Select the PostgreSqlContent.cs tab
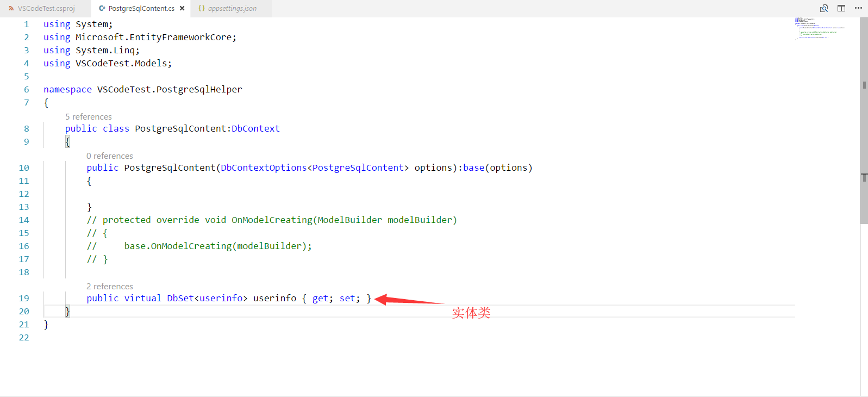Screen dimensions: 868x397 [141, 9]
